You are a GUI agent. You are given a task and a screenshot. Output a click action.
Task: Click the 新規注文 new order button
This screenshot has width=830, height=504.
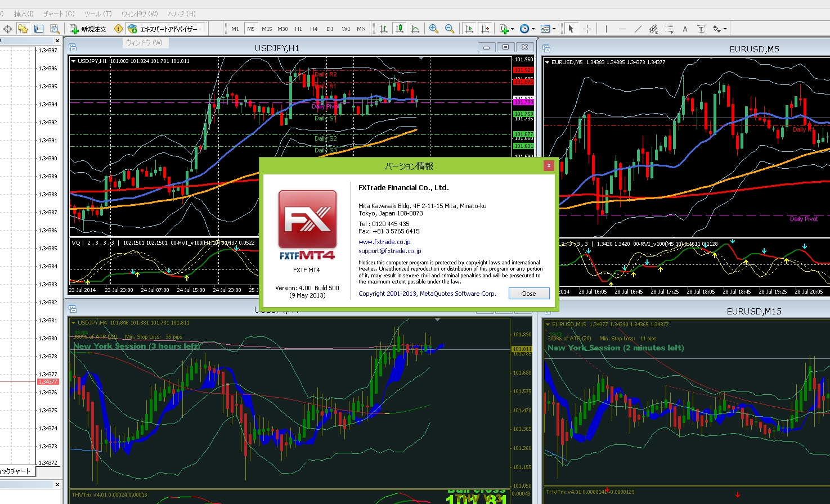[x=88, y=29]
